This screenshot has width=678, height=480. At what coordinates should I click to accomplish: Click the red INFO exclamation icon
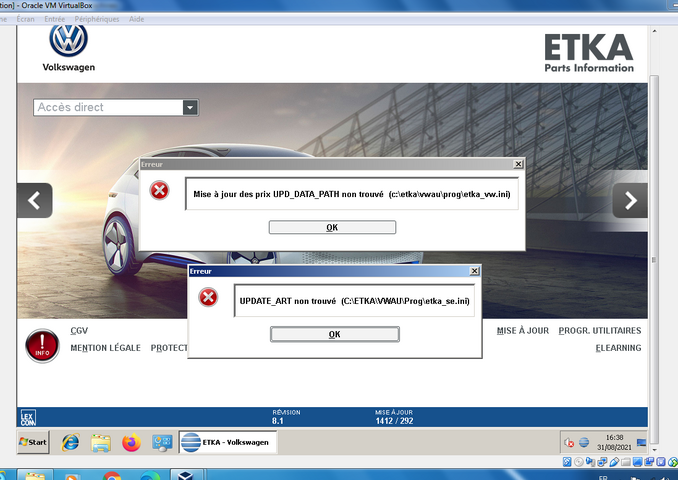pos(42,346)
